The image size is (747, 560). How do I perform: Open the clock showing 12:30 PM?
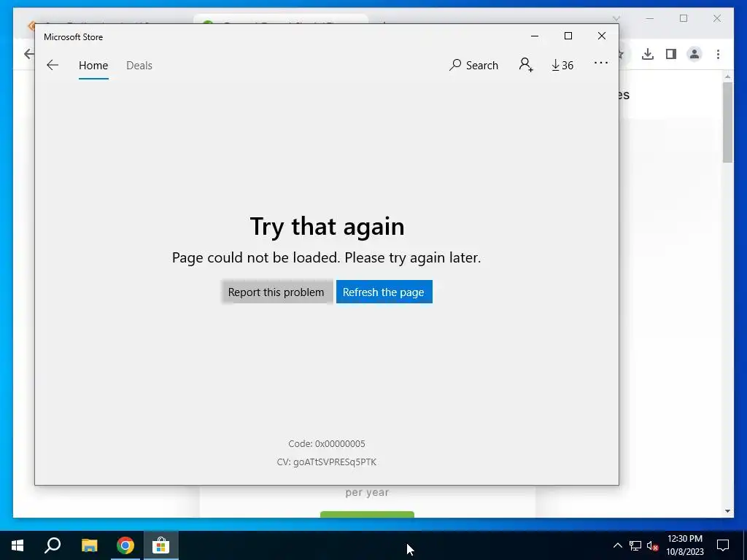click(x=684, y=545)
